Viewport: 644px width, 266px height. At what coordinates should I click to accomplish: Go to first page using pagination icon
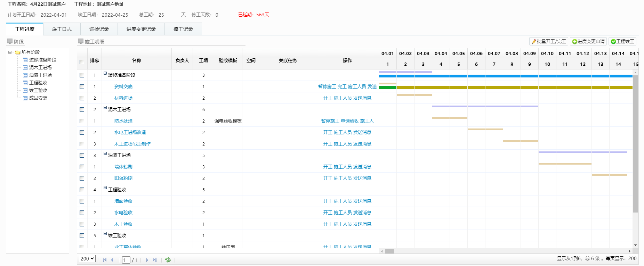coord(105,260)
